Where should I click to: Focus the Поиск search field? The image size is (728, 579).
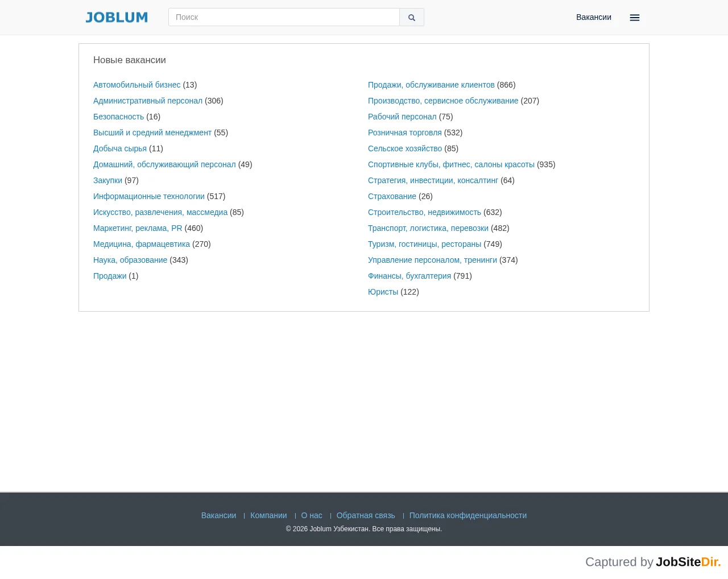click(284, 17)
